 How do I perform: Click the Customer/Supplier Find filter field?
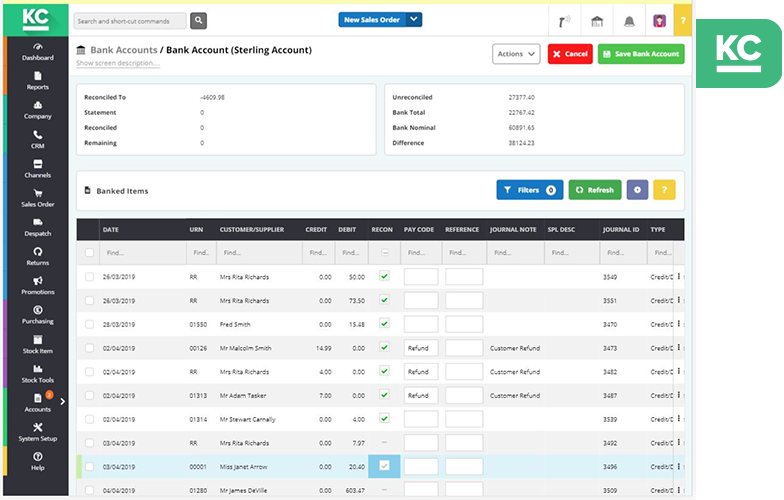(260, 253)
